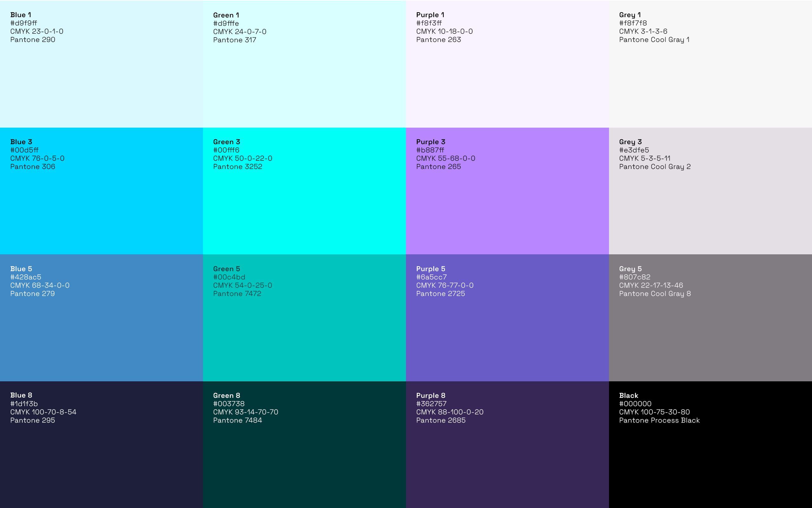Select hex code #000000
812x508 pixels.
[x=635, y=404]
